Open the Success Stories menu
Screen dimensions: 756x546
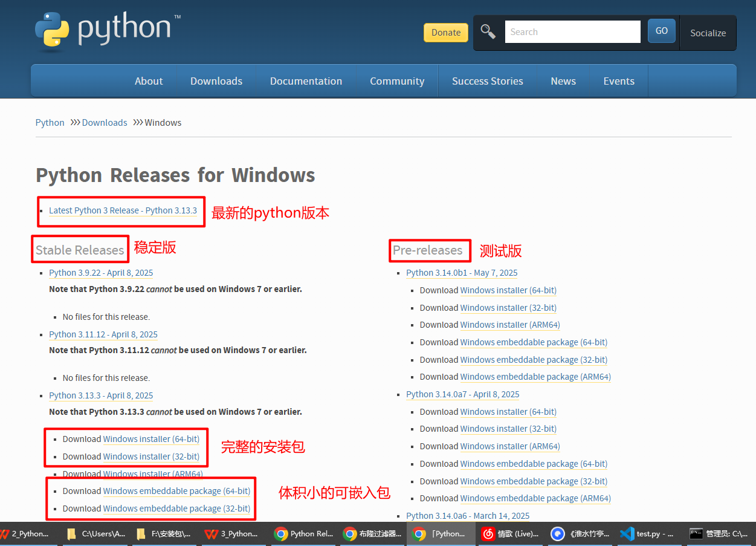tap(488, 81)
